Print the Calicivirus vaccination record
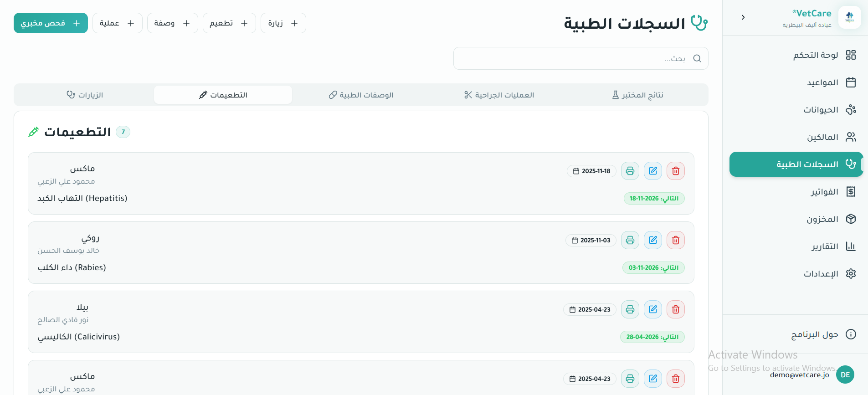 pos(630,309)
